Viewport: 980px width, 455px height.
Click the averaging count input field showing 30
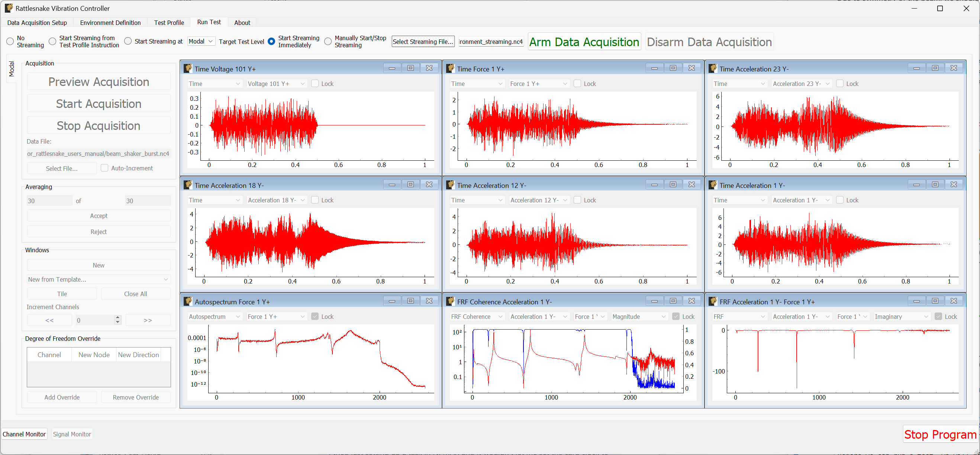[x=49, y=201]
